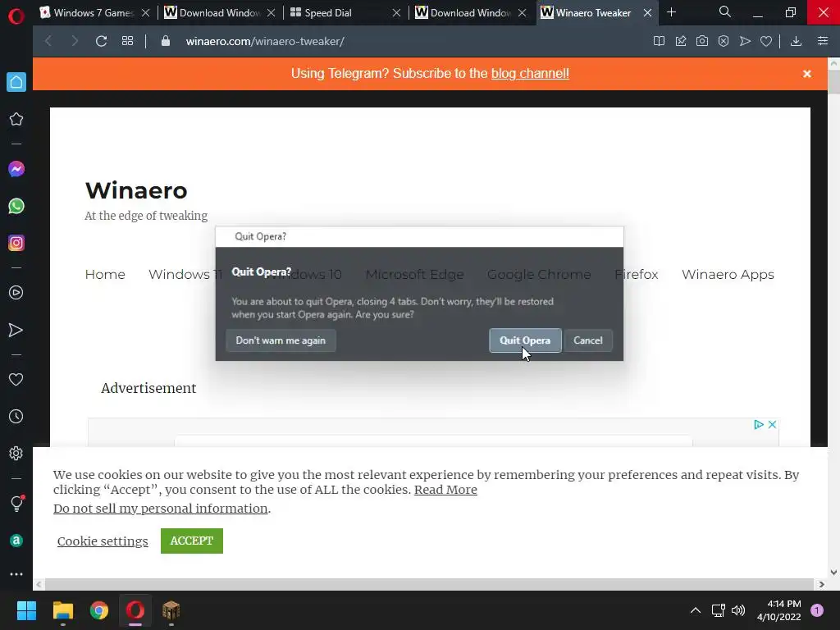Open Google Chrome from taskbar

point(99,610)
